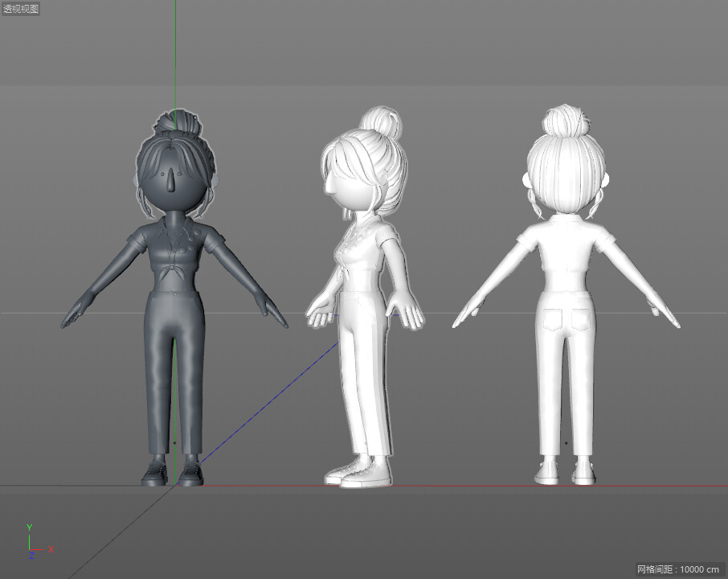Image resolution: width=728 pixels, height=579 pixels.
Task: Click the axis gizmo origin corner
Action: click(x=29, y=549)
